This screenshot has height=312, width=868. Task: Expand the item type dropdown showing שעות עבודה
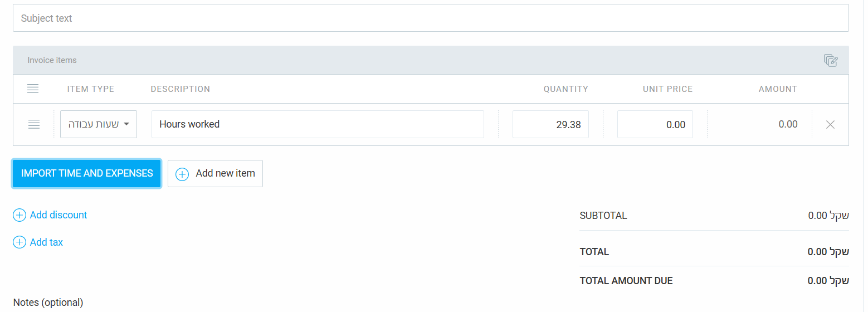click(99, 124)
